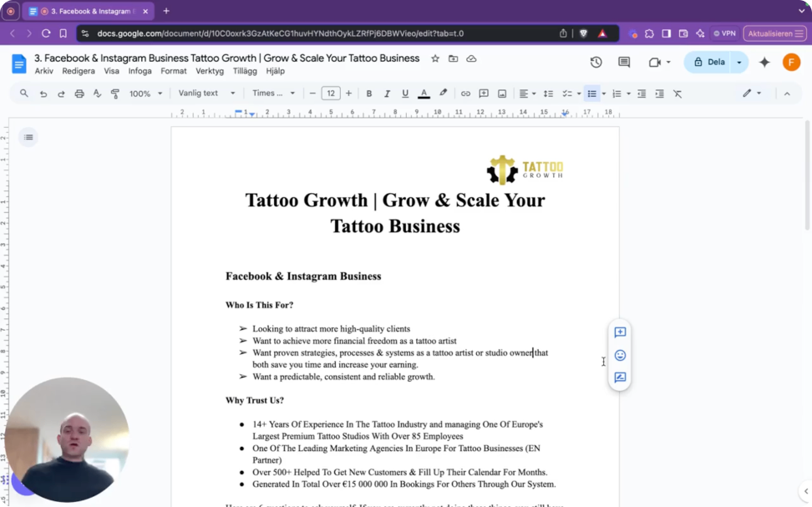
Task: Open the zoom level dropdown
Action: point(145,94)
